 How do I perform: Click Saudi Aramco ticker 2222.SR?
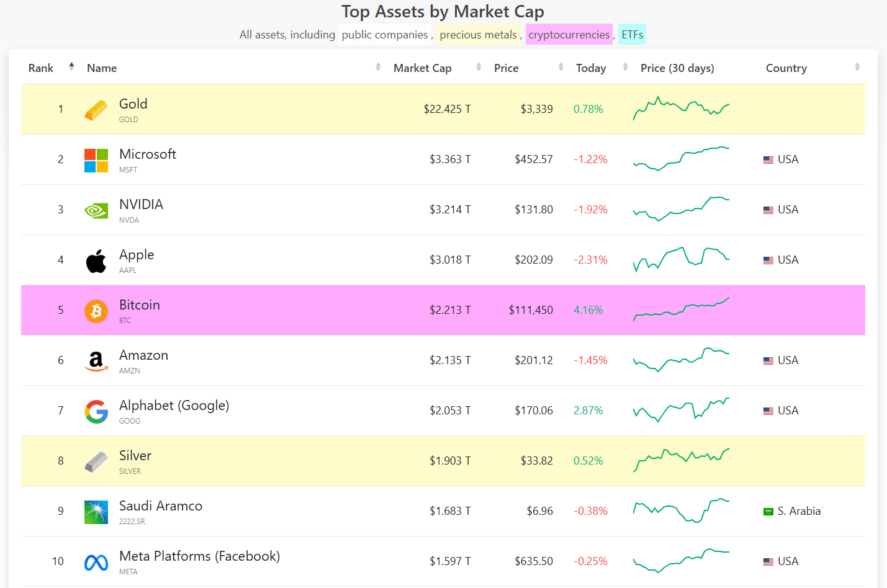(132, 522)
